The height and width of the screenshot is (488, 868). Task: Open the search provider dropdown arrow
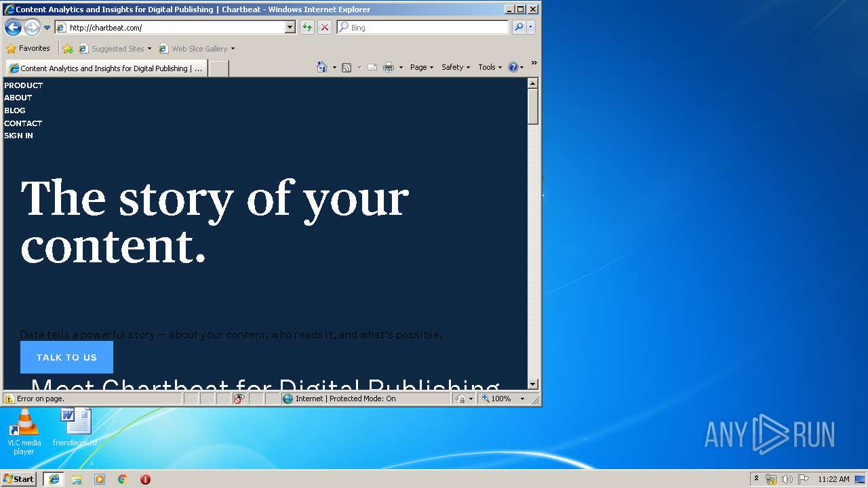(531, 27)
